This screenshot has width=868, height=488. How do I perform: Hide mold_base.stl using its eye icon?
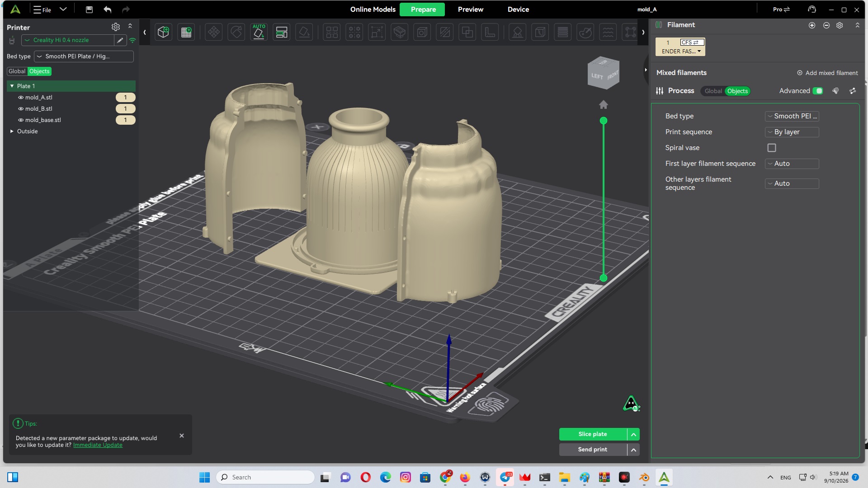click(20, 120)
